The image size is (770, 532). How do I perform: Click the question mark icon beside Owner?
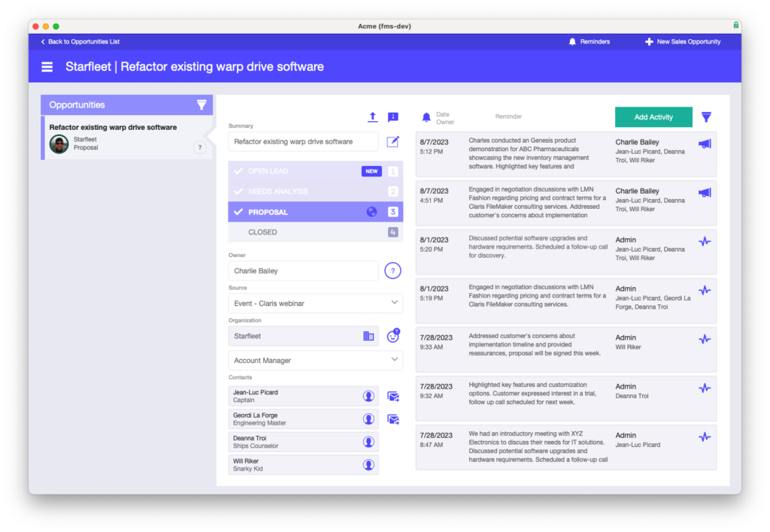[393, 271]
